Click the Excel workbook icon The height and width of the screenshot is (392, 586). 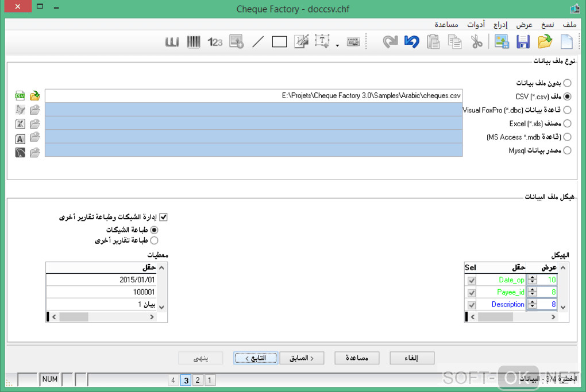click(x=20, y=123)
